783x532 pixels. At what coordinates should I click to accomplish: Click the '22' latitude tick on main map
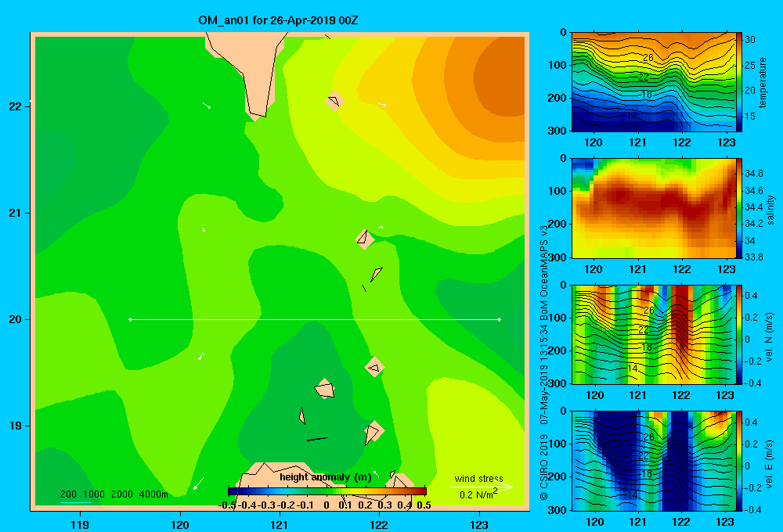tap(15, 106)
